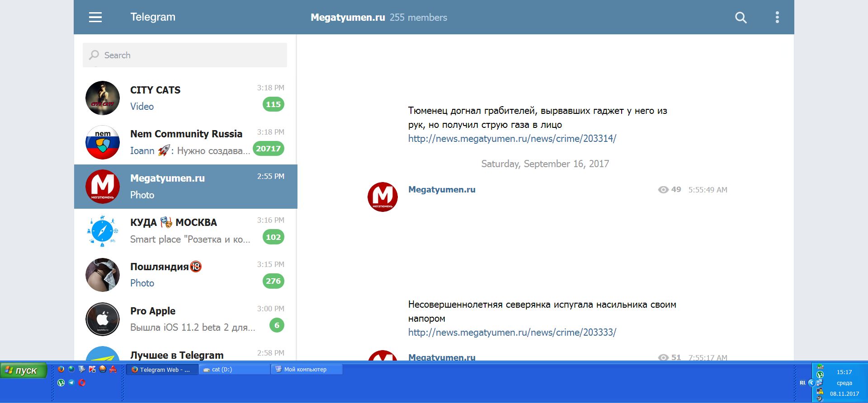
Task: Click the 102 unread badge
Action: [273, 237]
